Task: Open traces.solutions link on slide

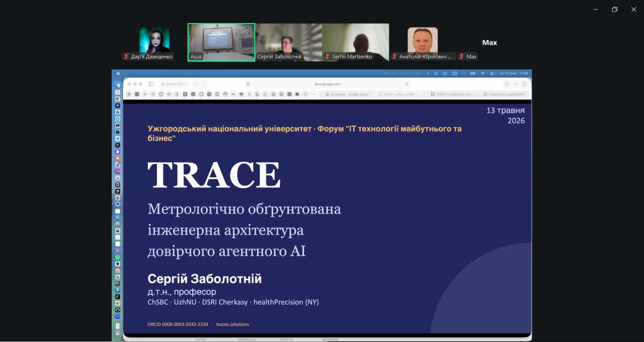Action: point(232,324)
